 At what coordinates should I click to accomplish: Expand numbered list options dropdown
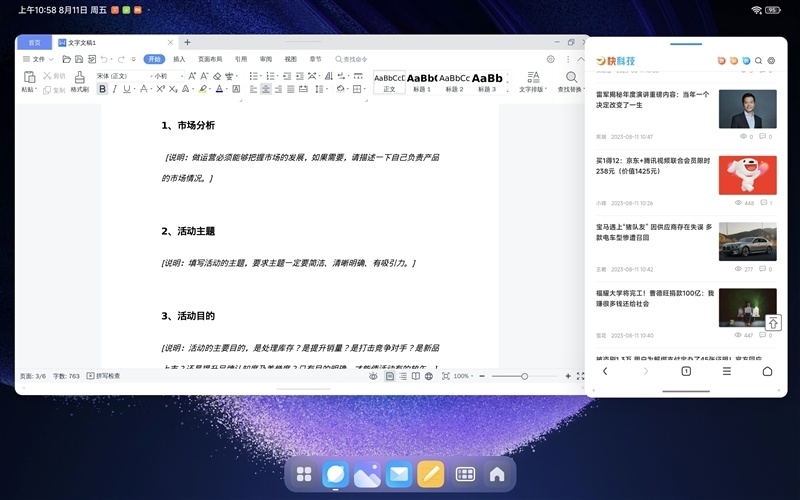[278, 76]
